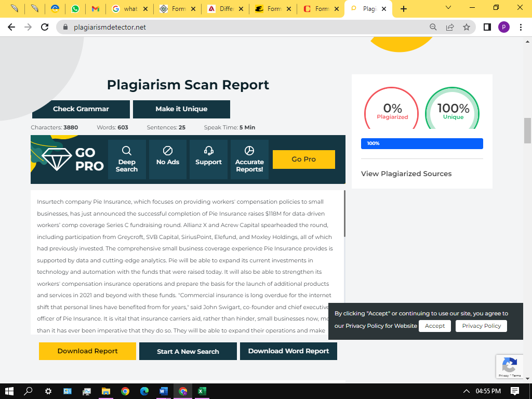Open View Plagiarized Sources

coord(406,174)
